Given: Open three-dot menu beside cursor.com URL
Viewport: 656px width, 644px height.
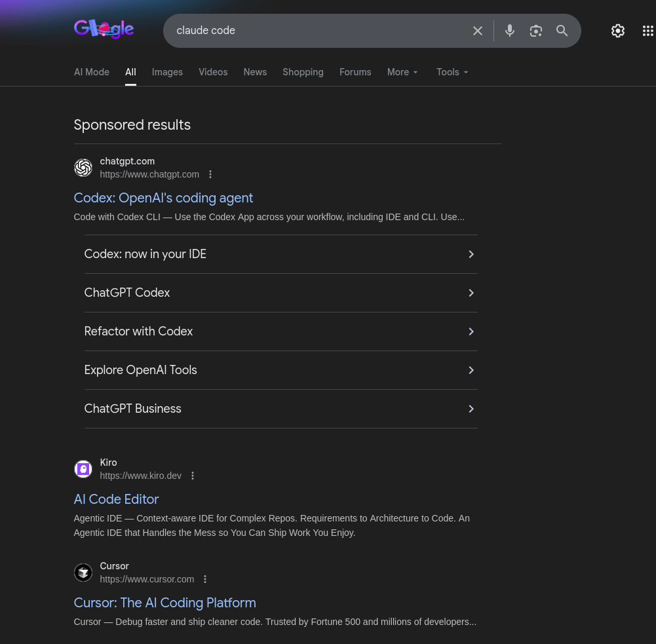Looking at the screenshot, I should pos(205,579).
